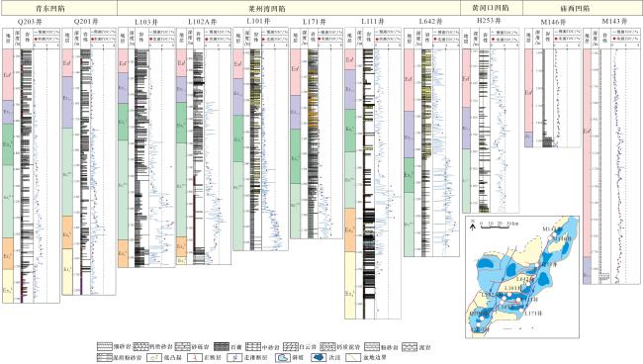Click the M143井 well title
The height and width of the screenshot is (364, 643).
tap(614, 22)
